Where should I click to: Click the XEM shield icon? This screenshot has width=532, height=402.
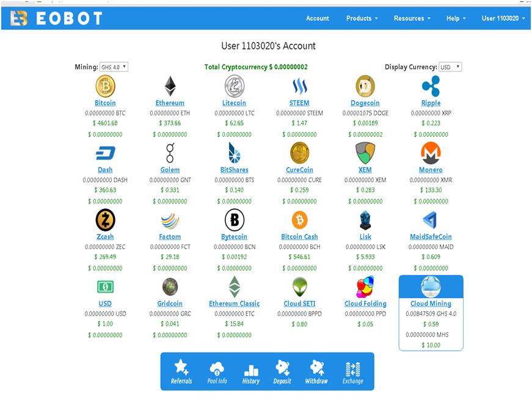pyautogui.click(x=365, y=153)
